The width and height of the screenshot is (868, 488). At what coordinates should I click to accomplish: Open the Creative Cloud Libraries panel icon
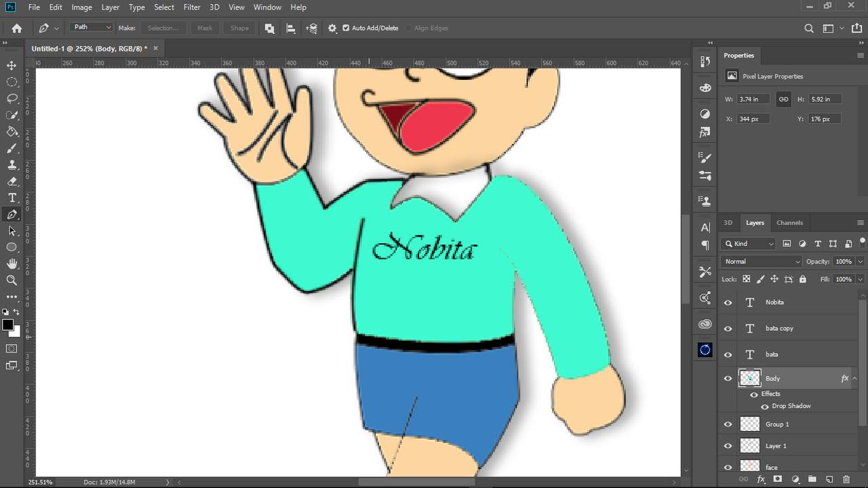click(705, 324)
